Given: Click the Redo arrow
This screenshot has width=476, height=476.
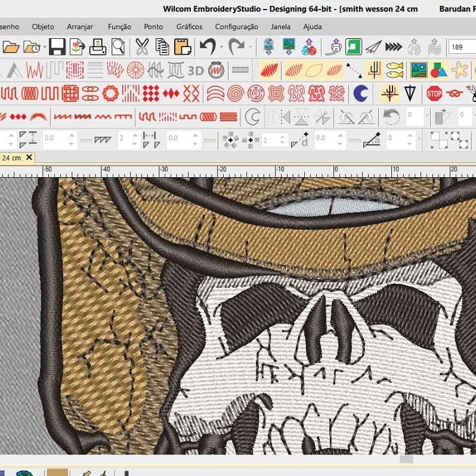Looking at the screenshot, I should [236, 47].
